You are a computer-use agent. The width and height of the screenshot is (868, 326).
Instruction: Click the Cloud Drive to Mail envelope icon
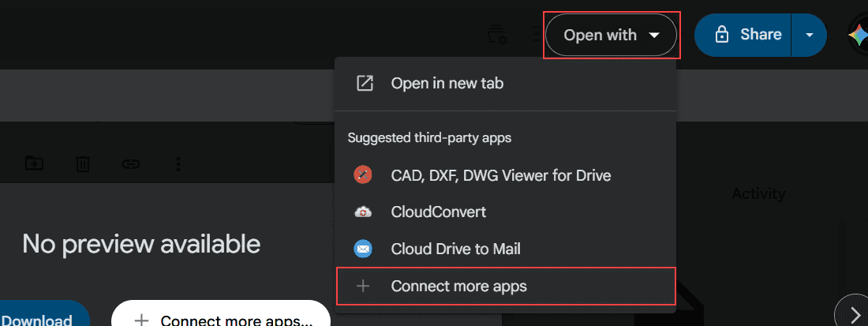click(x=363, y=249)
